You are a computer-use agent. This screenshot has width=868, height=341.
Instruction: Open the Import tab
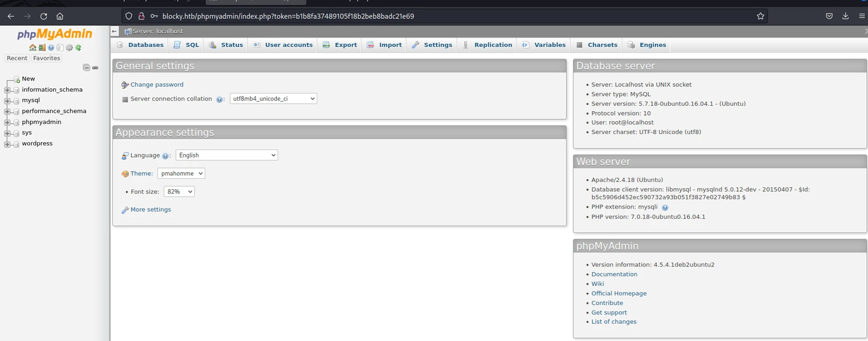[x=384, y=45]
